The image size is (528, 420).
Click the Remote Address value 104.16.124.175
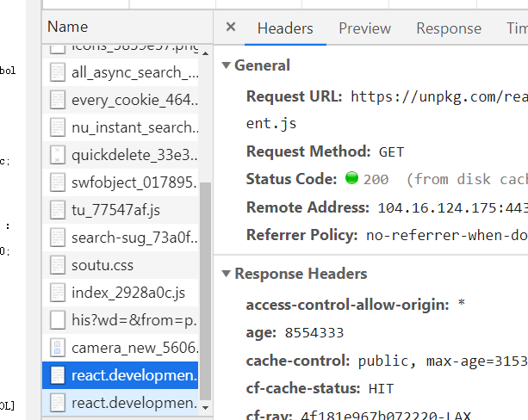pyautogui.click(x=453, y=208)
